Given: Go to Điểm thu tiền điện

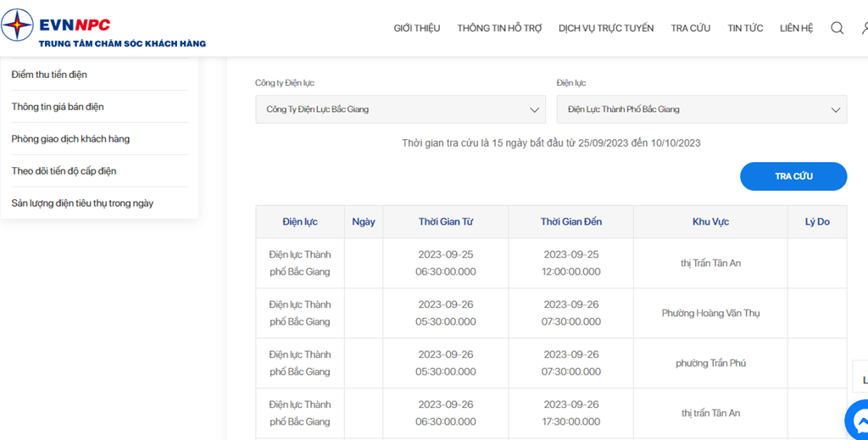Looking at the screenshot, I should tap(49, 75).
